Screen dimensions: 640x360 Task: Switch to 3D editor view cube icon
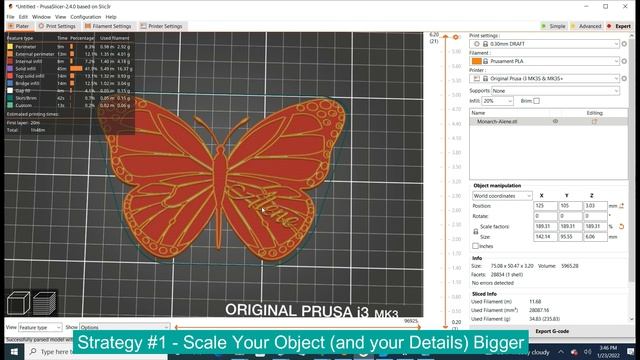(x=18, y=303)
